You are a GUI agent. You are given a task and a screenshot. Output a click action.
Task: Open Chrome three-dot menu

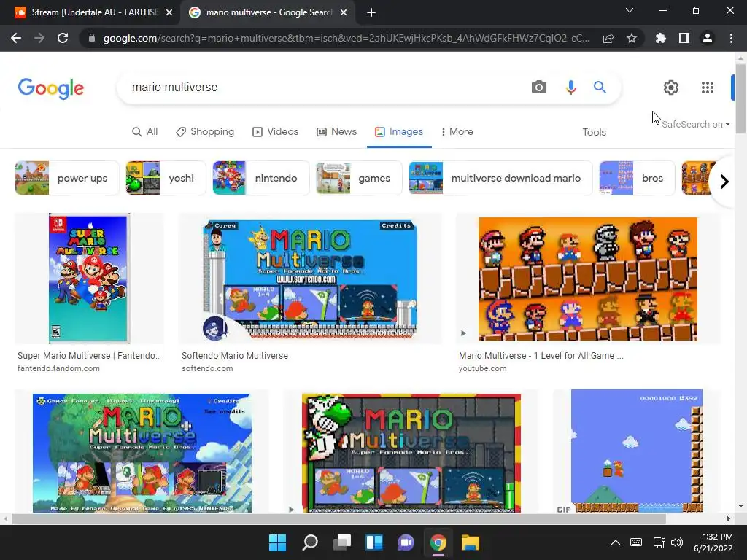point(731,38)
